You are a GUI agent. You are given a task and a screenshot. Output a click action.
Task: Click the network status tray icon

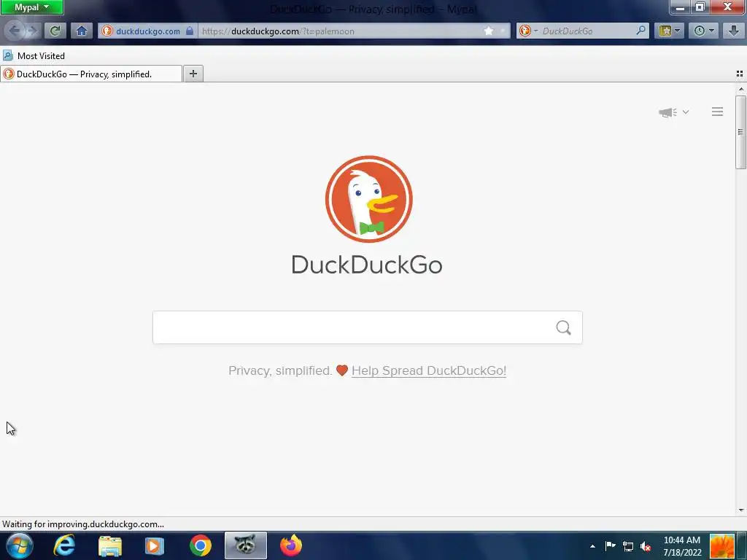628,547
